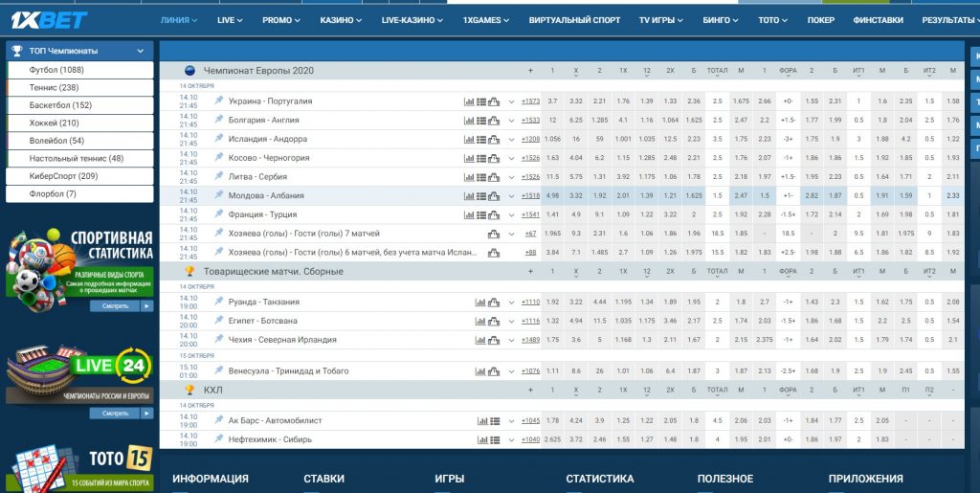Open +1573 more markets for Украина - Португалия
This screenshot has width=980, height=493.
click(530, 101)
